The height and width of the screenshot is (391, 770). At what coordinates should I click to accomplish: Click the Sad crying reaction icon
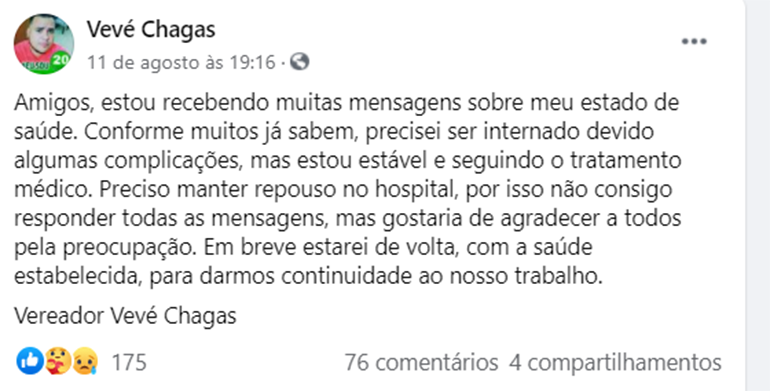(85, 361)
